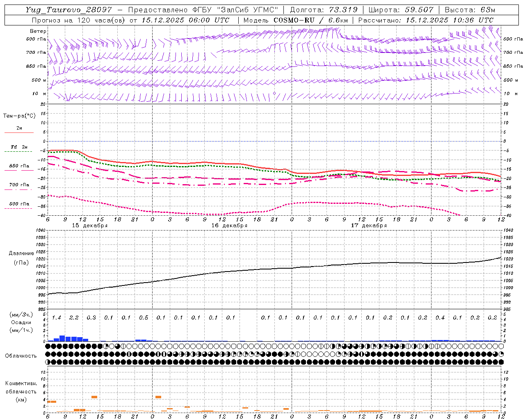Click the 0.3 precipitation amount

click(91, 317)
